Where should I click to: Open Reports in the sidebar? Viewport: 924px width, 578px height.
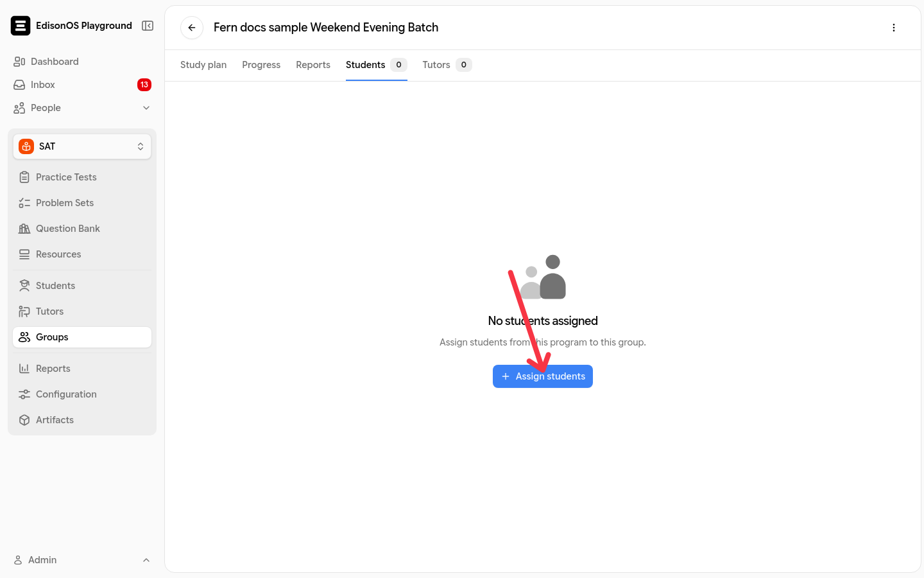pos(82,369)
